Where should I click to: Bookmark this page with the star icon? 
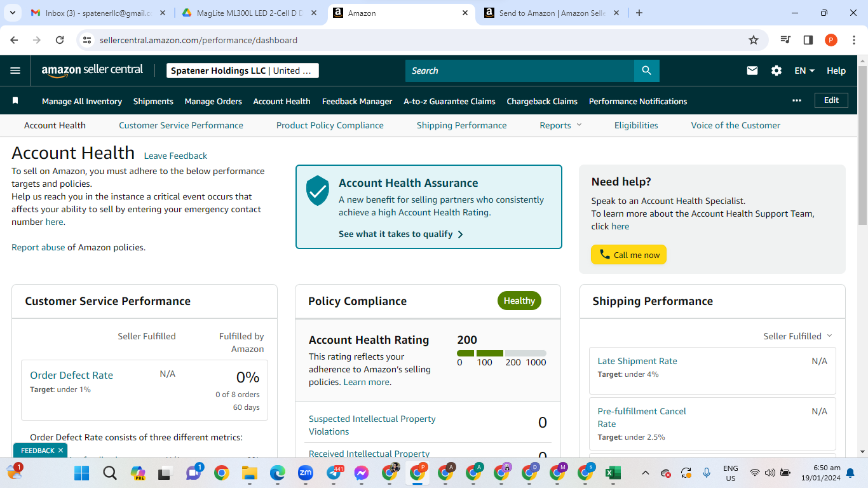(x=754, y=40)
